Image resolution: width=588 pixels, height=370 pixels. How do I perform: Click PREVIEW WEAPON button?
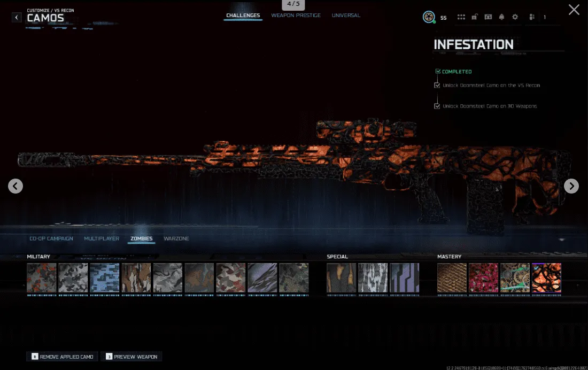point(131,356)
